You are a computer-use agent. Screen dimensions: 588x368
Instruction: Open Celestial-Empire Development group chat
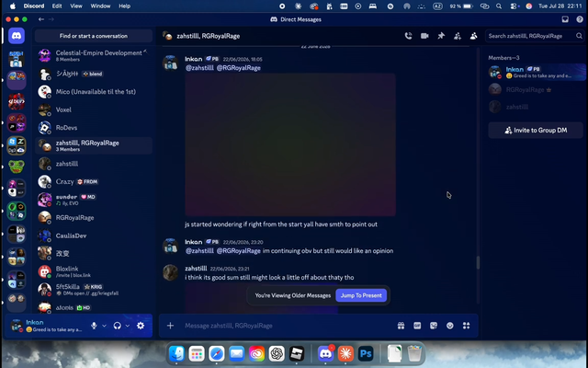[x=94, y=55]
